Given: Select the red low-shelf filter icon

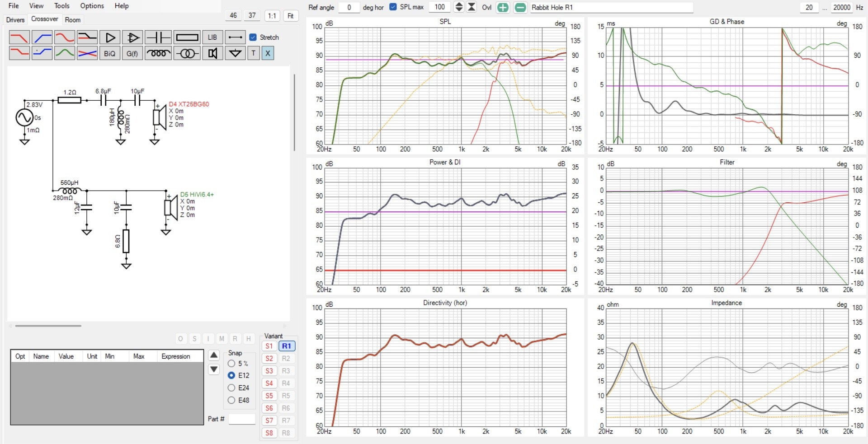Looking at the screenshot, I should 19,53.
